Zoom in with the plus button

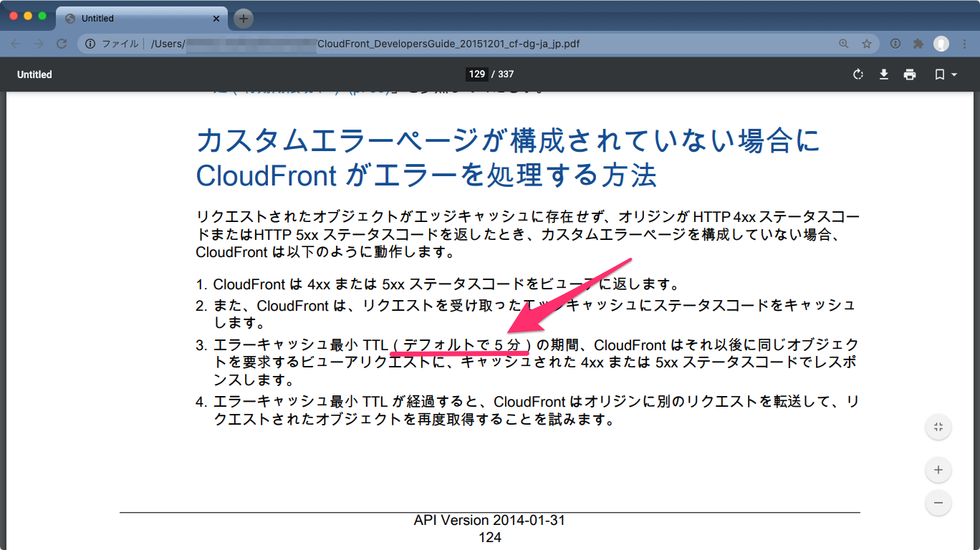click(x=938, y=471)
